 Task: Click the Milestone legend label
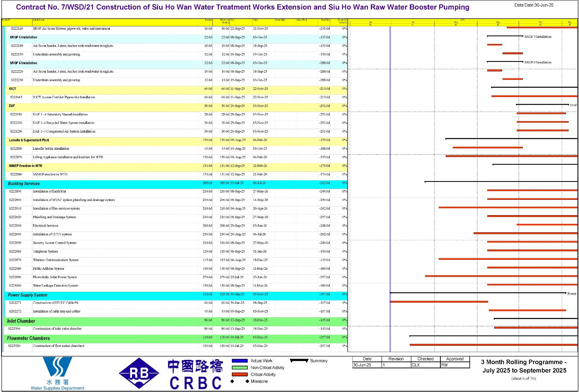click(x=259, y=381)
